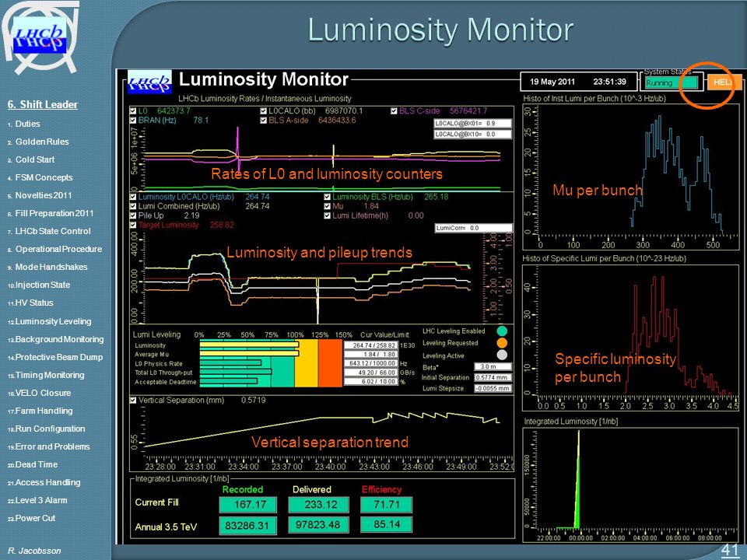Open Access Handling section

pyautogui.click(x=47, y=482)
